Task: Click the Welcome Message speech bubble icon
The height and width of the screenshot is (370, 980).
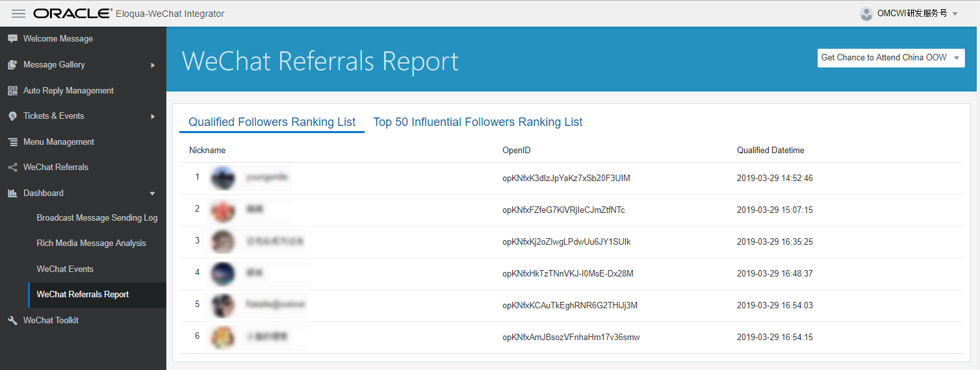Action: click(x=12, y=39)
